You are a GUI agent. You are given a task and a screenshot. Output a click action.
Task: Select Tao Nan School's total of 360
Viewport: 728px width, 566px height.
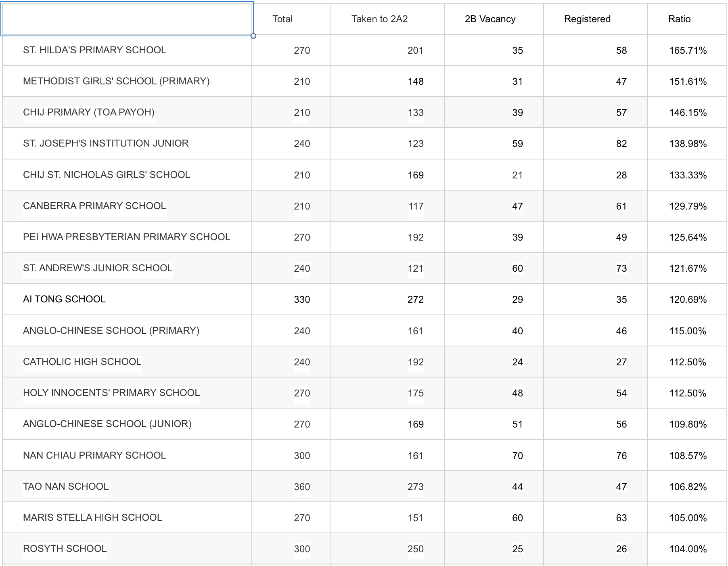click(x=302, y=487)
